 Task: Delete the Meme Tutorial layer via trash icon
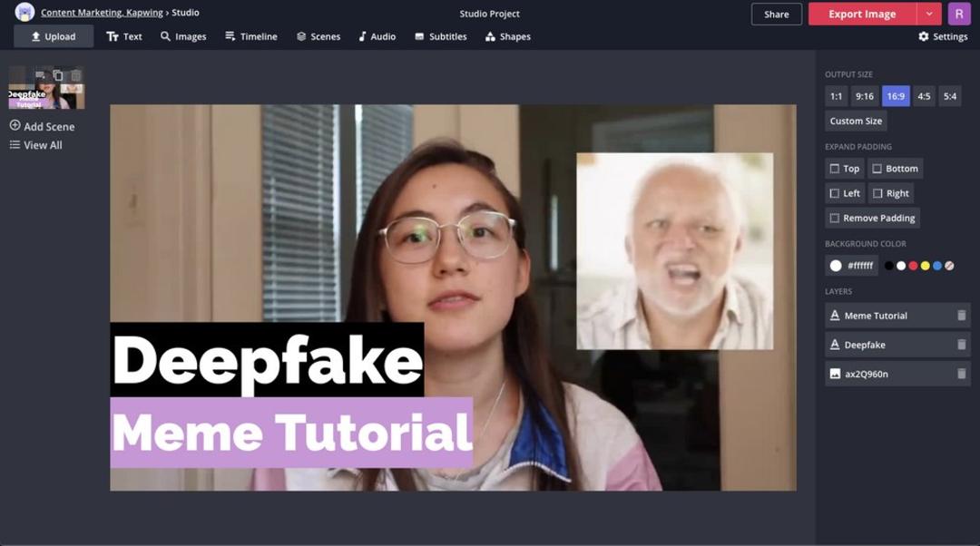961,316
